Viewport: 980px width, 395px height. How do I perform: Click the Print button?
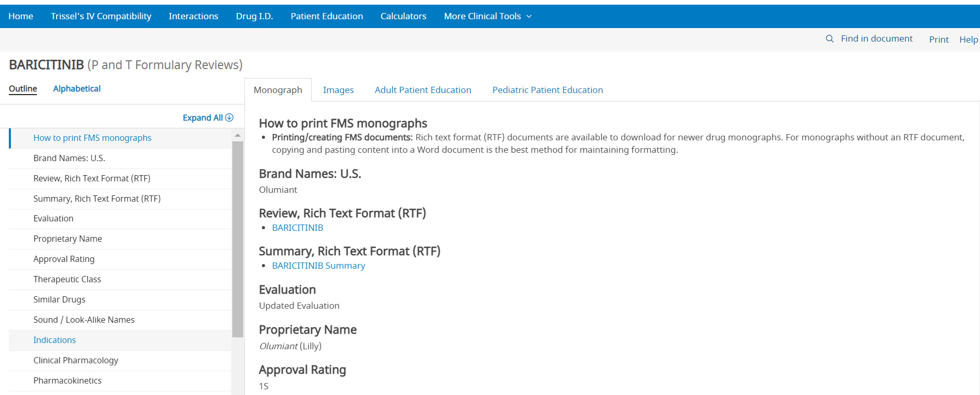point(938,39)
